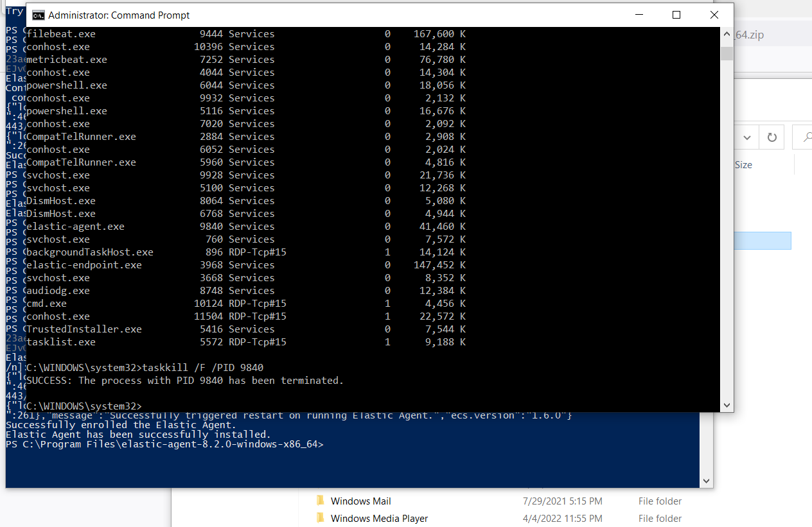The height and width of the screenshot is (527, 812).
Task: Click the Windows Mail folder icon
Action: coord(321,501)
